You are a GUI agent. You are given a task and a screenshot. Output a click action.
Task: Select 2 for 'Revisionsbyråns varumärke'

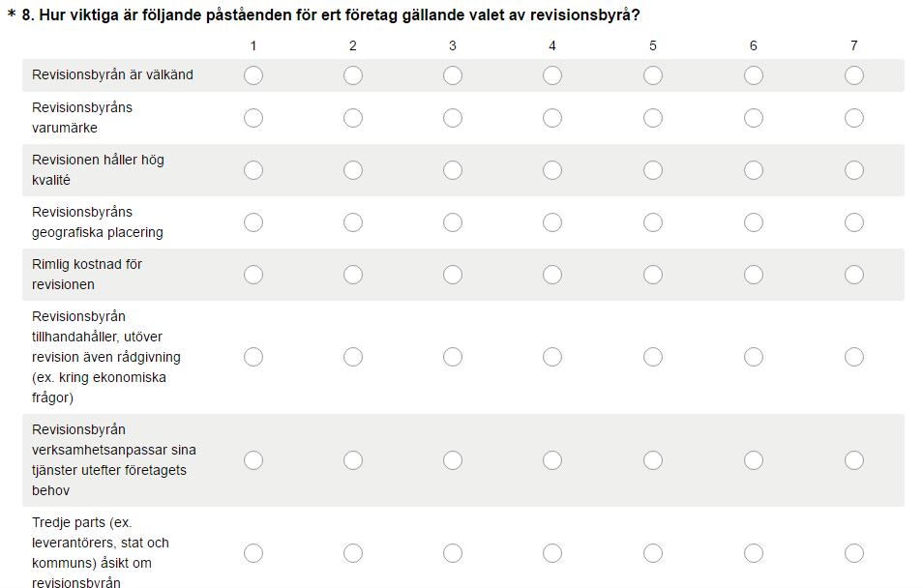pos(352,118)
